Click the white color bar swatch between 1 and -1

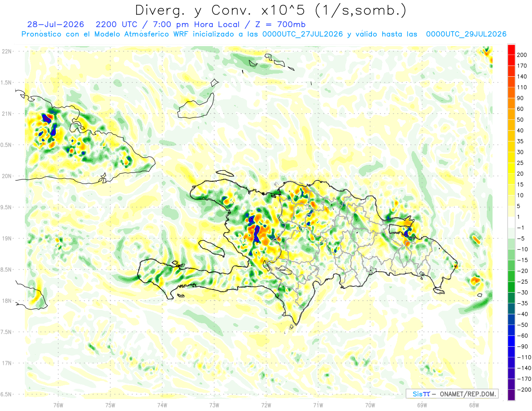pyautogui.click(x=512, y=223)
